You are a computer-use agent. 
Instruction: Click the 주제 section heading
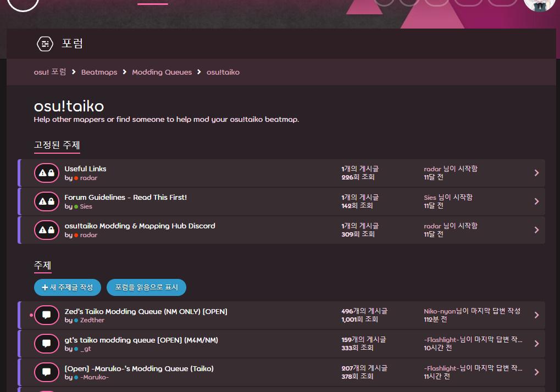(x=42, y=265)
